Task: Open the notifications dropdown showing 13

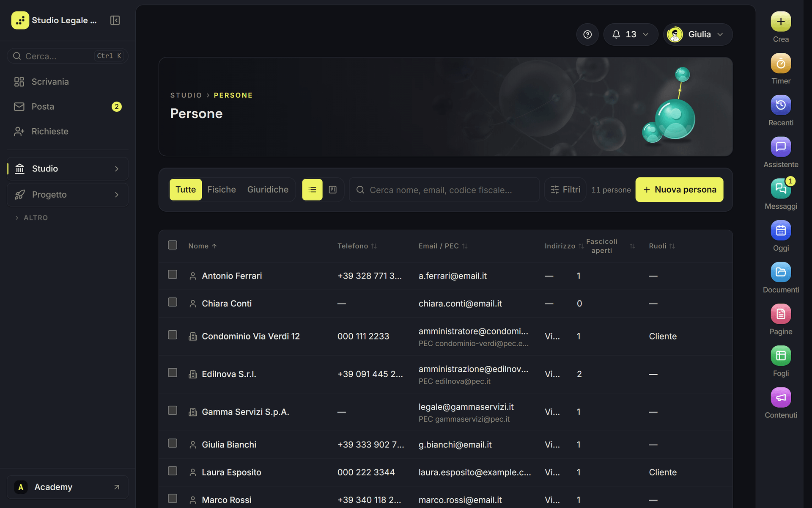Action: tap(631, 34)
